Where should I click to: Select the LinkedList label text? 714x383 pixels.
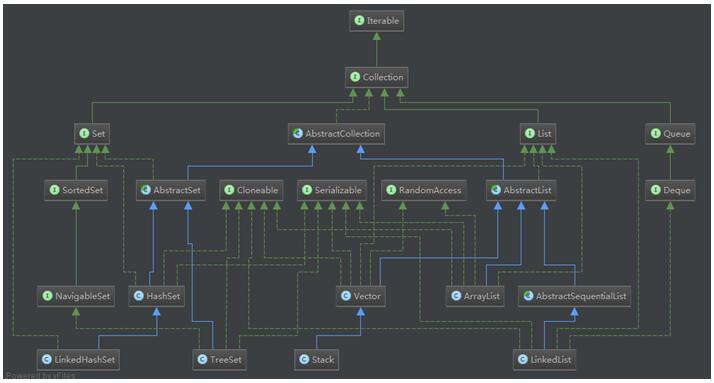551,359
